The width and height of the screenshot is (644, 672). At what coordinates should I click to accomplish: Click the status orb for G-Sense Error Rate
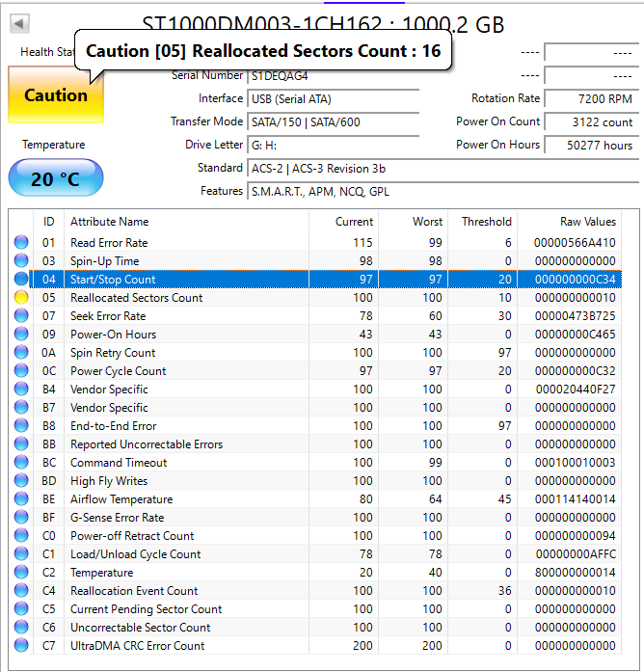pos(21,518)
